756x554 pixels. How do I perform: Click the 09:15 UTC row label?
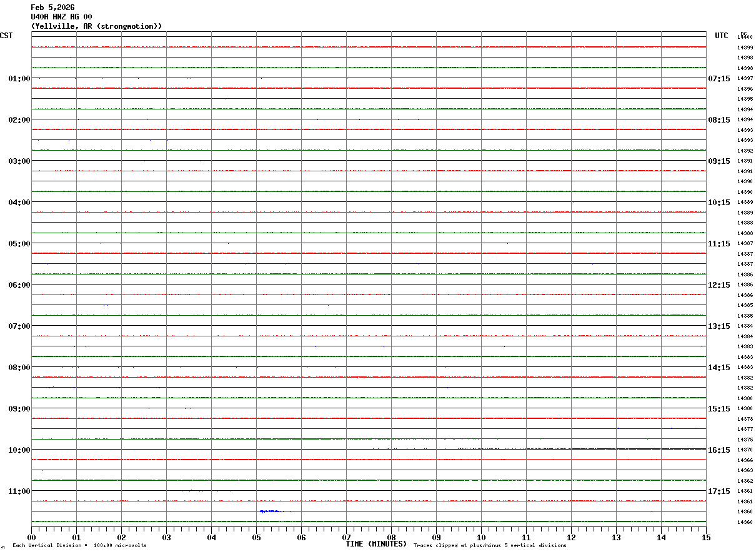pos(719,161)
